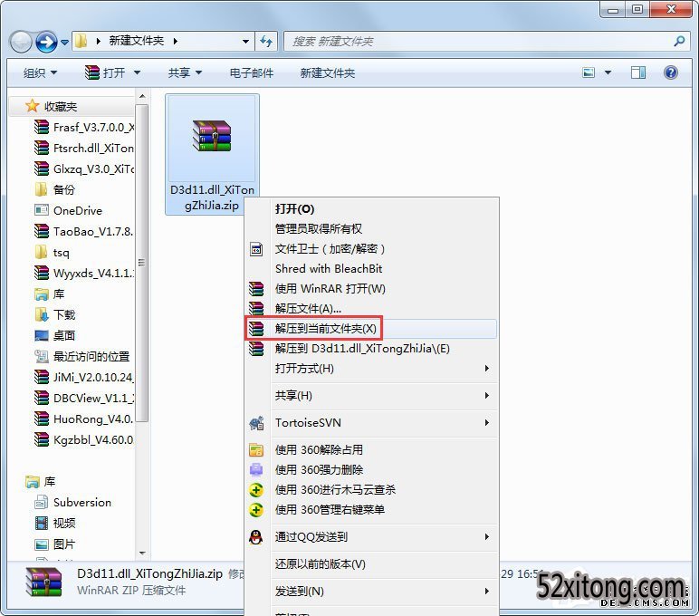Click the Back navigation arrow button

point(21,42)
